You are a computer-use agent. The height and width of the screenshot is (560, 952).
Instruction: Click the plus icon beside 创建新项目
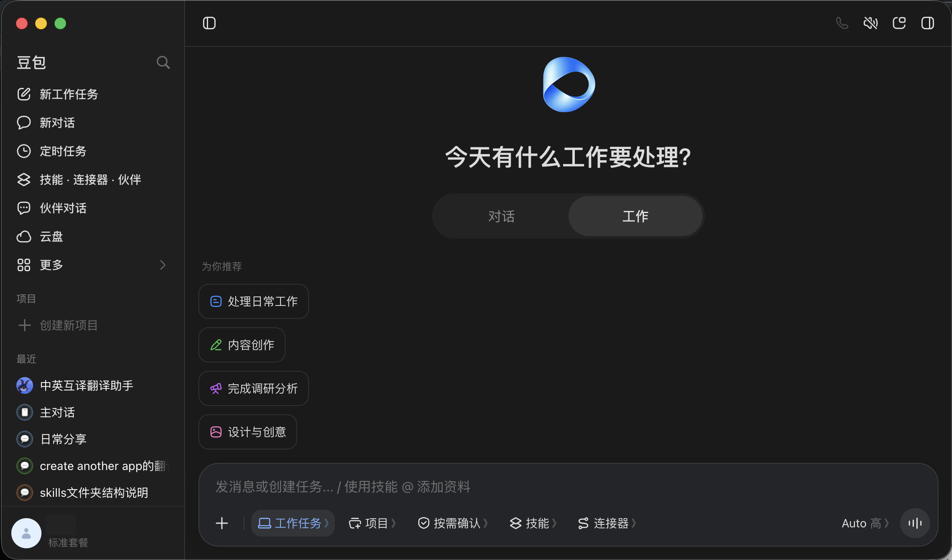pos(25,325)
